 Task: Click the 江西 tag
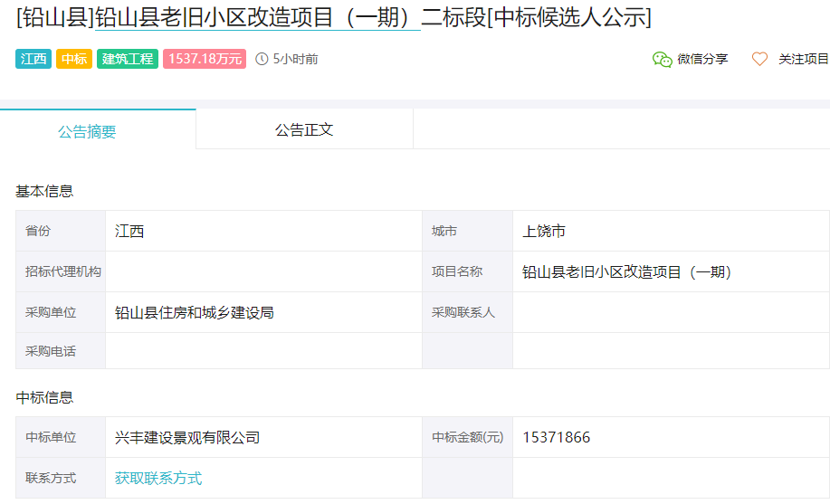[x=33, y=59]
